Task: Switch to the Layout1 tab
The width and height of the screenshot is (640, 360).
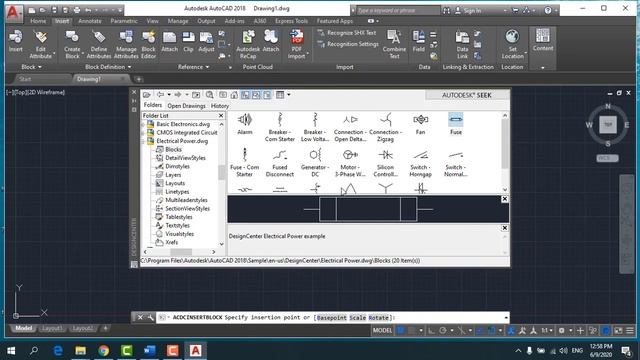Action: click(52, 328)
